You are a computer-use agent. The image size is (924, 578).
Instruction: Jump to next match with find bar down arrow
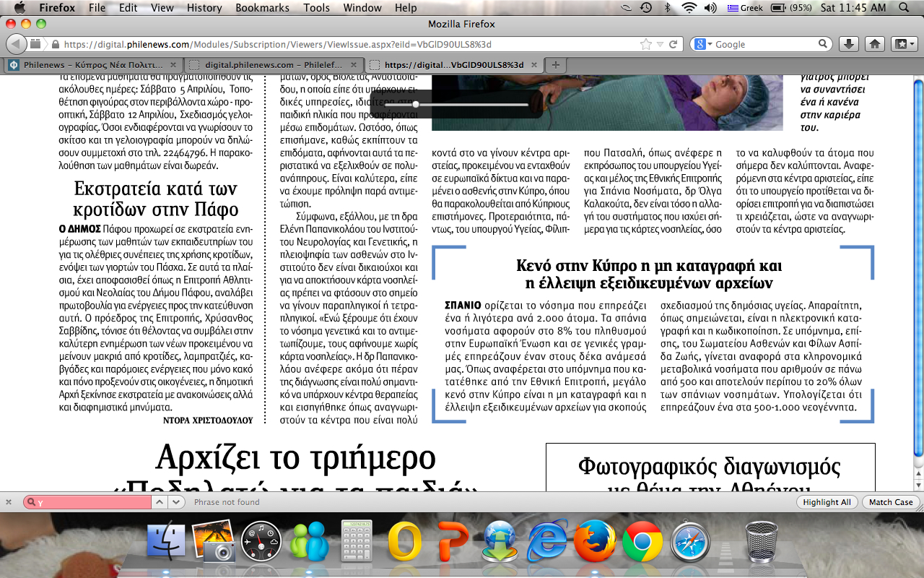click(x=178, y=502)
